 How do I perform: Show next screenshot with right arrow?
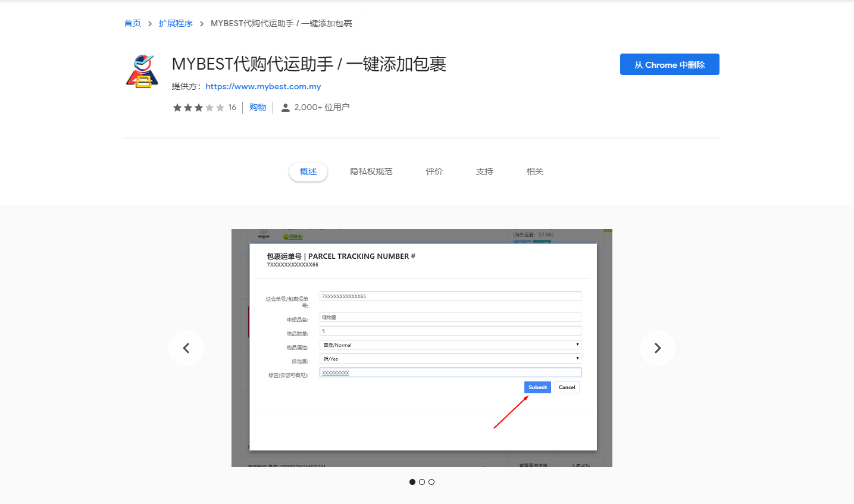coord(658,348)
